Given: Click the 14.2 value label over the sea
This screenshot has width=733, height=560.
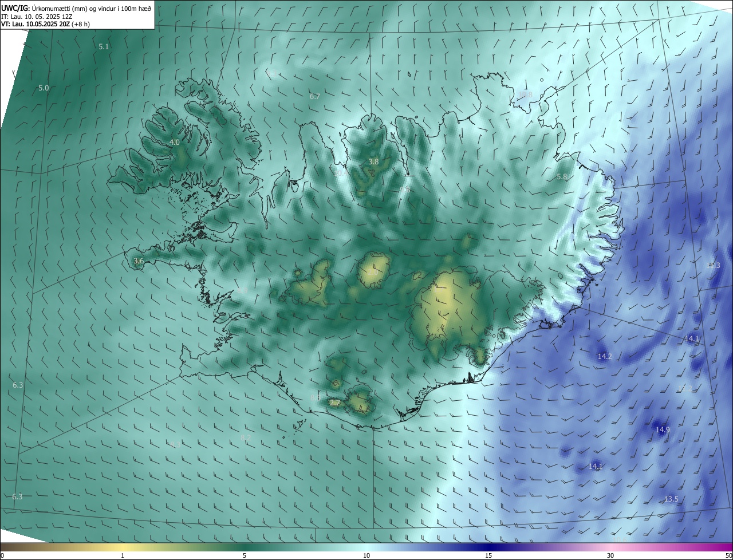Looking at the screenshot, I should point(605,356).
